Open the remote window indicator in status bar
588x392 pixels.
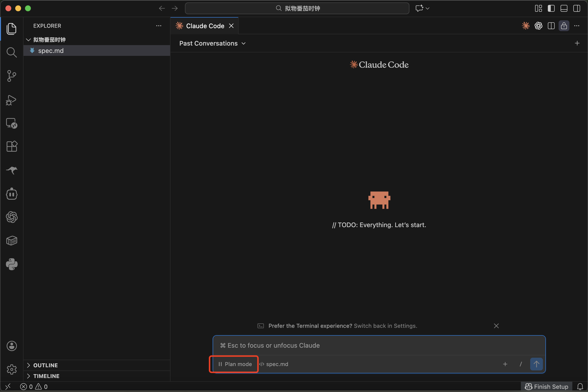click(8, 387)
